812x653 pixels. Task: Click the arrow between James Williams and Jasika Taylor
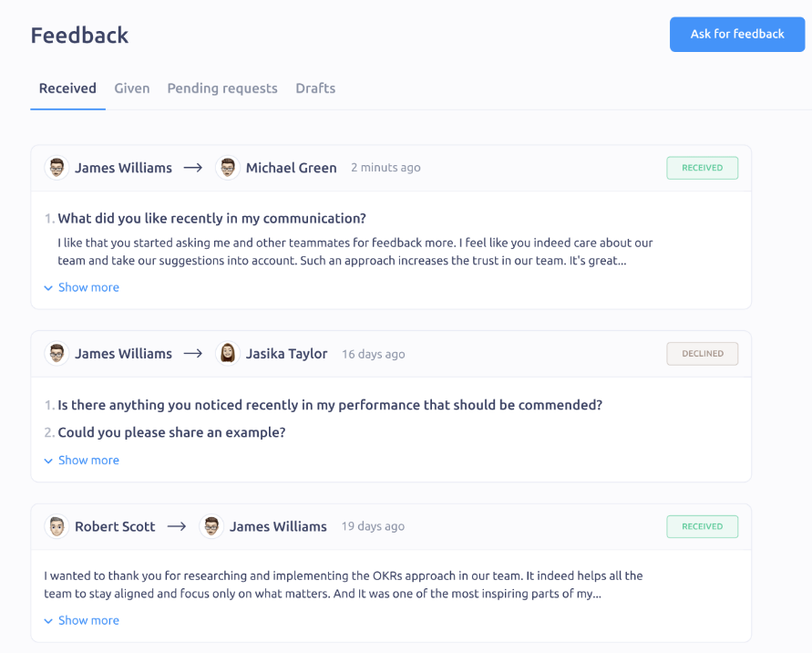(194, 353)
